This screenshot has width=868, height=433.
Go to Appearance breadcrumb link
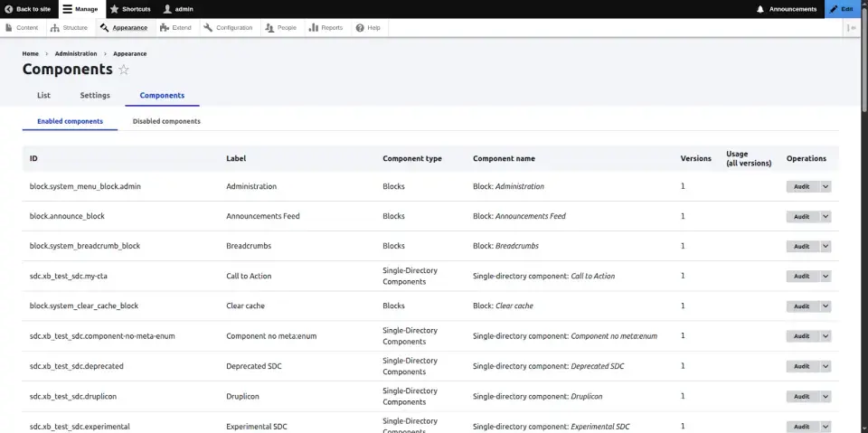[x=130, y=53]
